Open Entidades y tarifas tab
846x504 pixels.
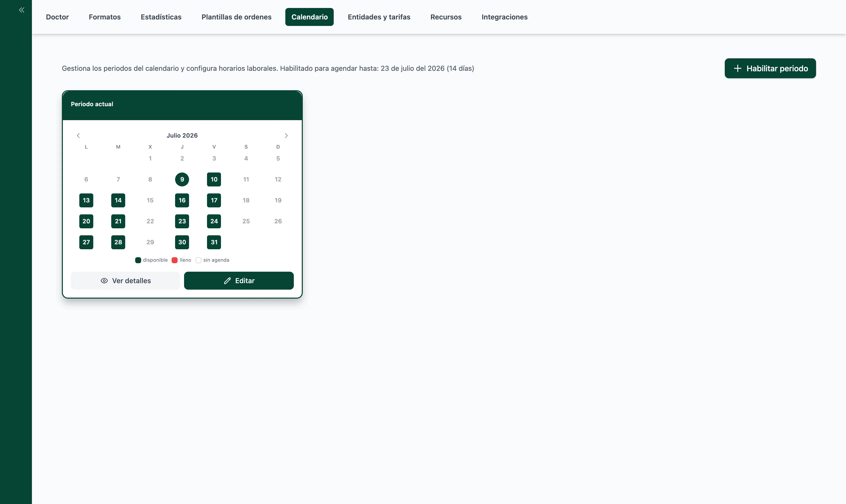click(x=379, y=17)
